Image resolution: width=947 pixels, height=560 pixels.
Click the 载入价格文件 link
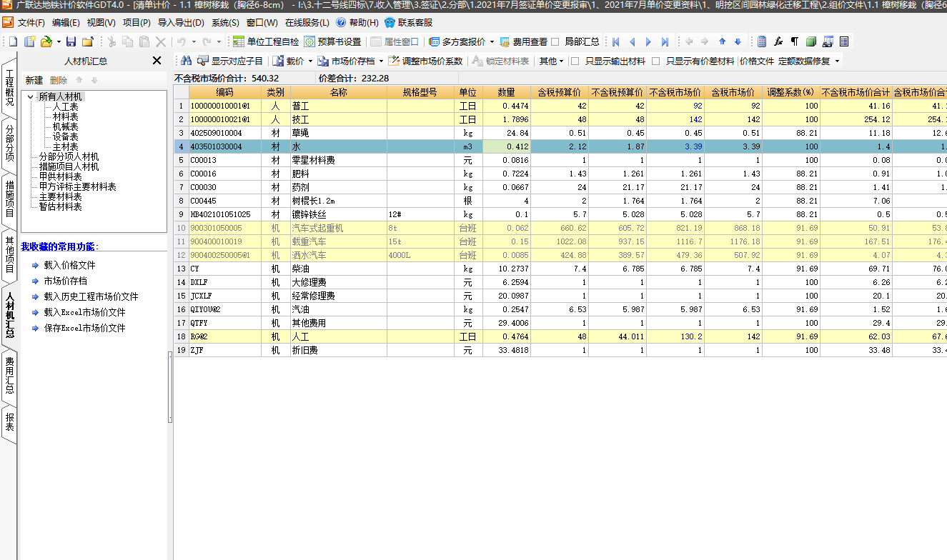click(x=69, y=265)
